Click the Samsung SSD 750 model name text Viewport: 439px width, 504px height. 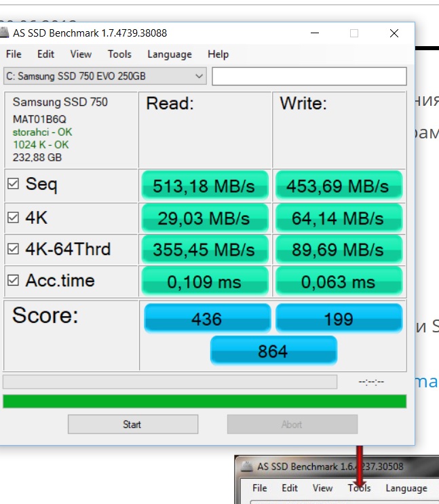[x=60, y=102]
